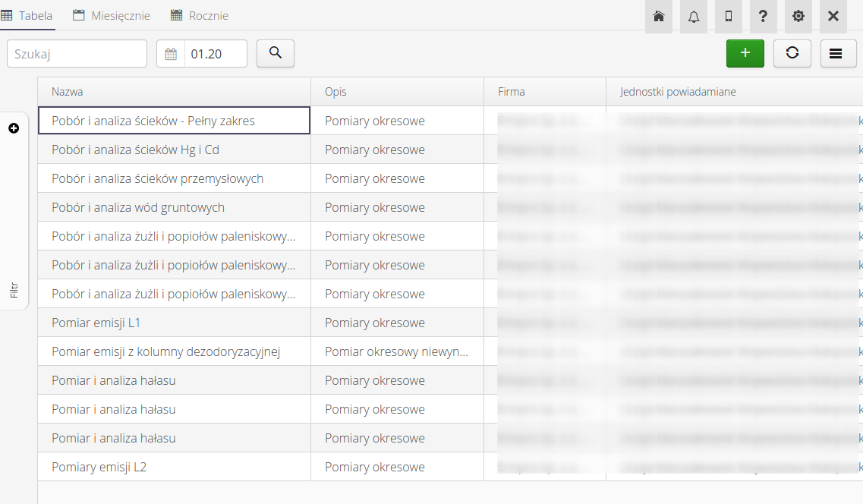Sort by the Opis column header
This screenshot has width=863, height=504.
point(335,92)
